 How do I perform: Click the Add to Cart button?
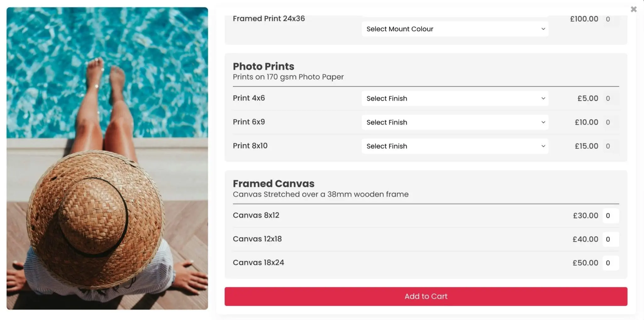[x=426, y=296]
